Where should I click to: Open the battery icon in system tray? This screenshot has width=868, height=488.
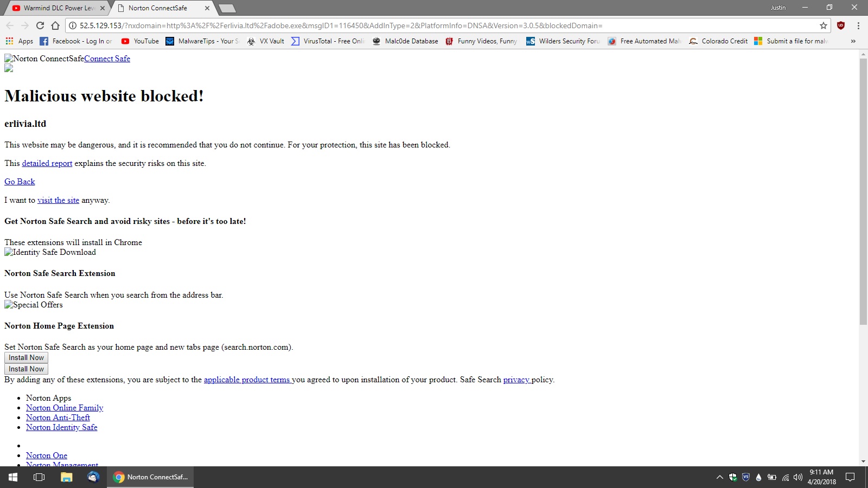tap(771, 477)
